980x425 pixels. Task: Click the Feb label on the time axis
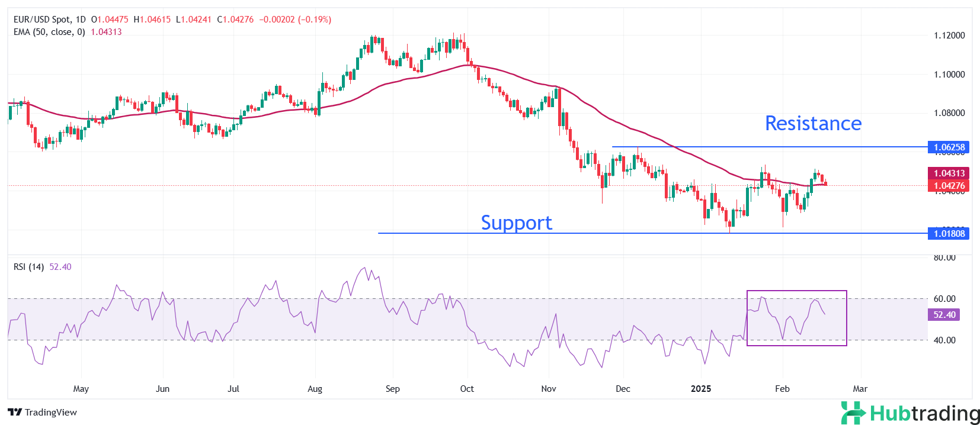click(782, 389)
